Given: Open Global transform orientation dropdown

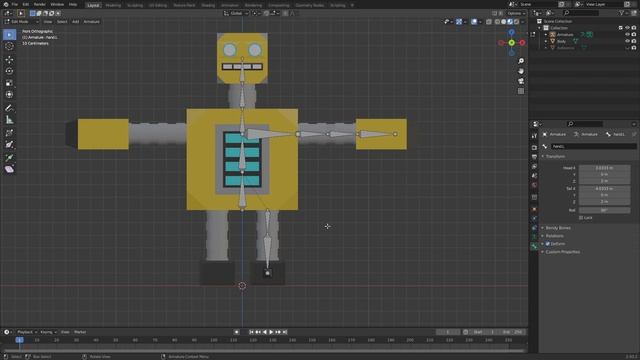Looking at the screenshot, I should click(236, 13).
